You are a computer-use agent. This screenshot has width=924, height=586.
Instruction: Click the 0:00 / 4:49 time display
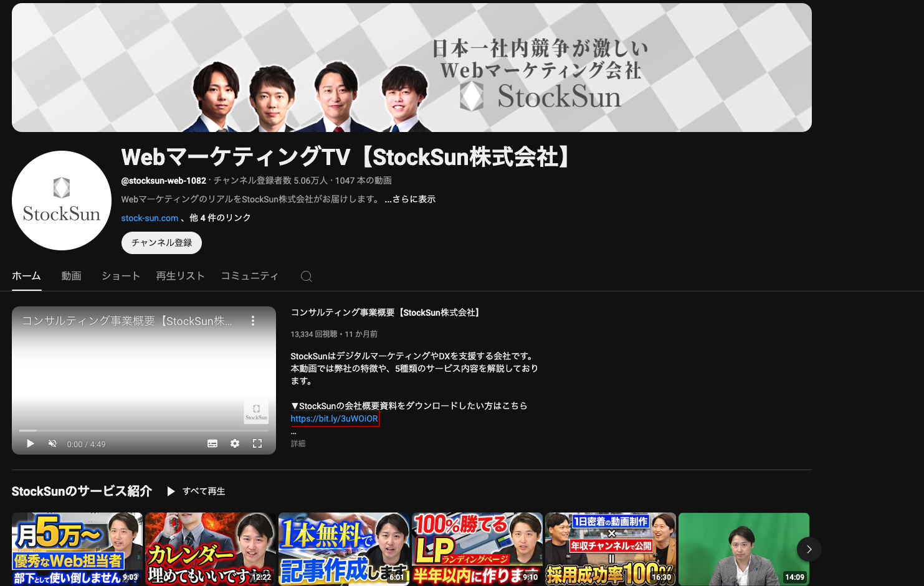click(x=86, y=444)
